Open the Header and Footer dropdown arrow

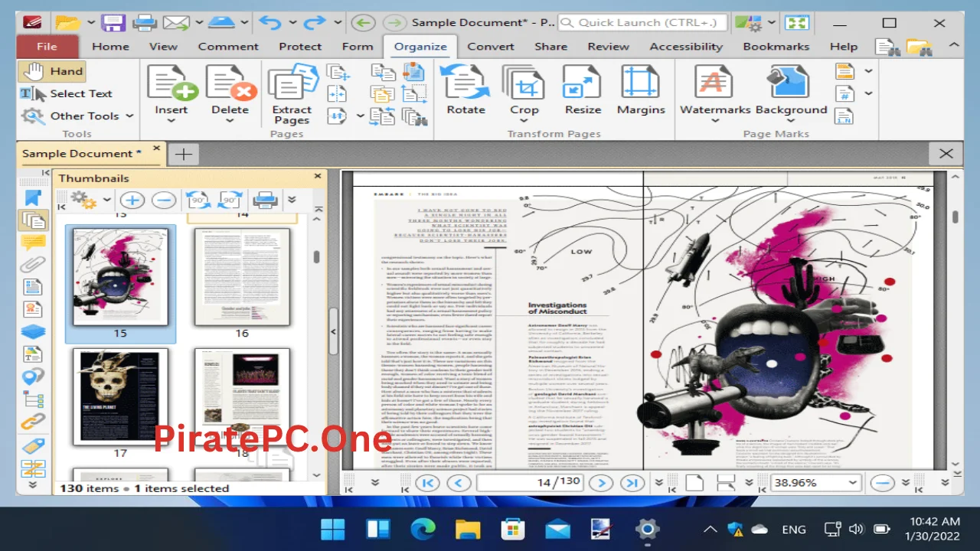868,71
